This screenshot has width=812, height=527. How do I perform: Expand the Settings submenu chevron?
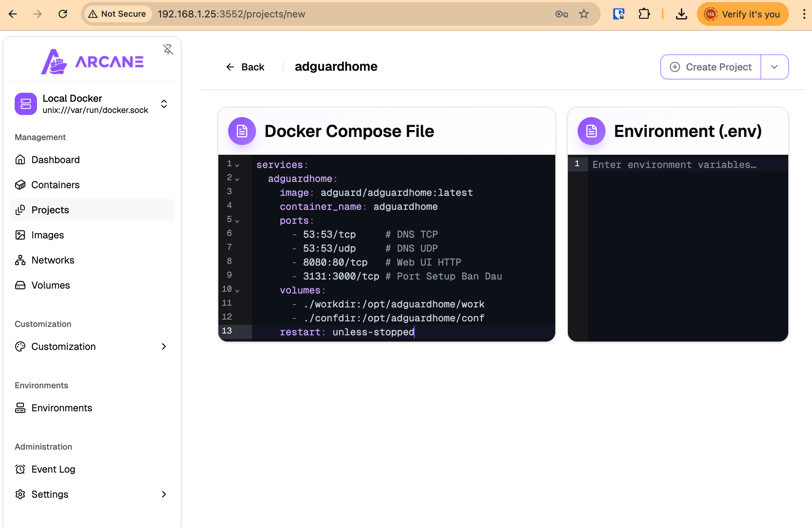[x=164, y=494]
